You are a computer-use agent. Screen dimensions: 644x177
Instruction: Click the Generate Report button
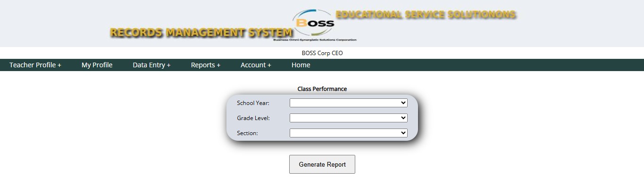(322, 164)
